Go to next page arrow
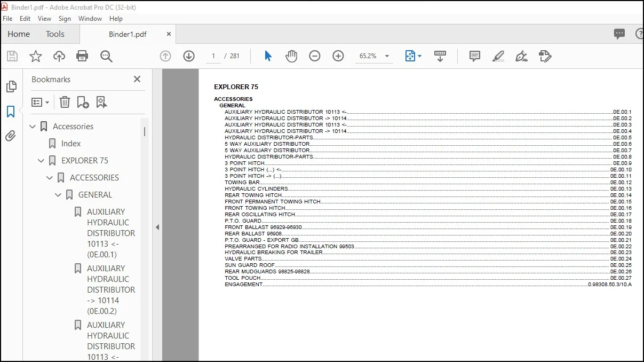Viewport: 644px width, 362px height. click(189, 56)
